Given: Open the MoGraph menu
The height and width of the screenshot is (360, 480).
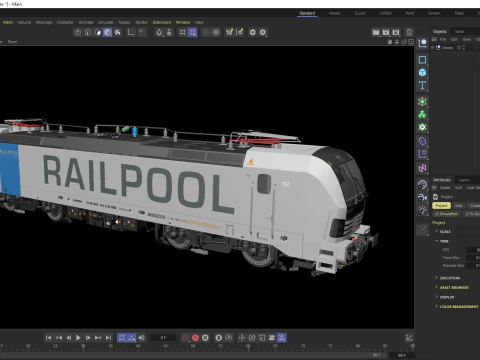Looking at the screenshot, I should coord(44,22).
